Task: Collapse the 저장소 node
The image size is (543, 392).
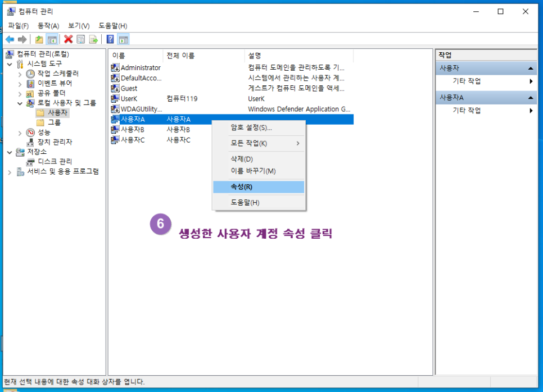Action: click(10, 152)
